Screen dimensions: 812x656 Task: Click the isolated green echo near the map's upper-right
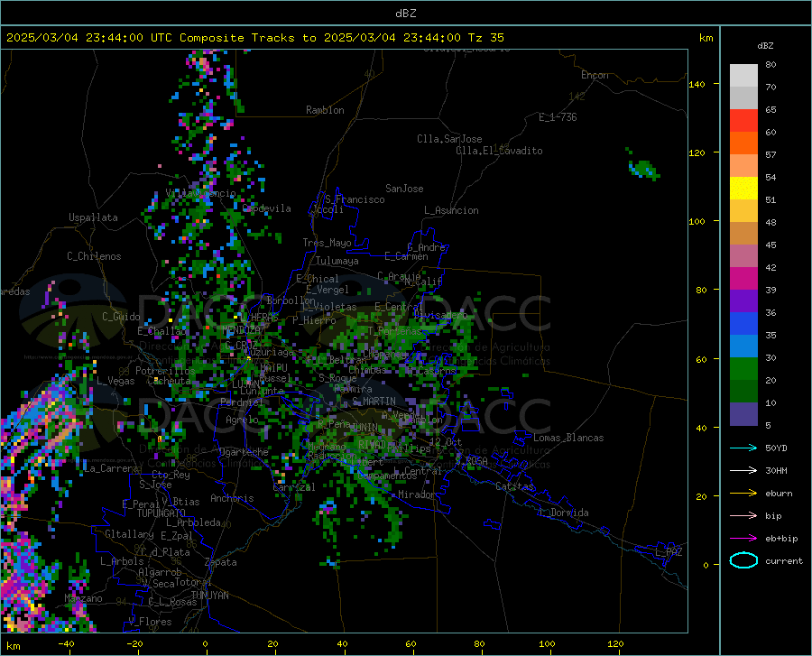(643, 168)
